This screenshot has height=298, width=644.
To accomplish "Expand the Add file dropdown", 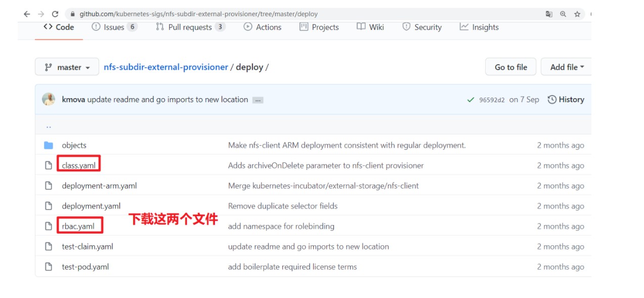I will tap(567, 67).
